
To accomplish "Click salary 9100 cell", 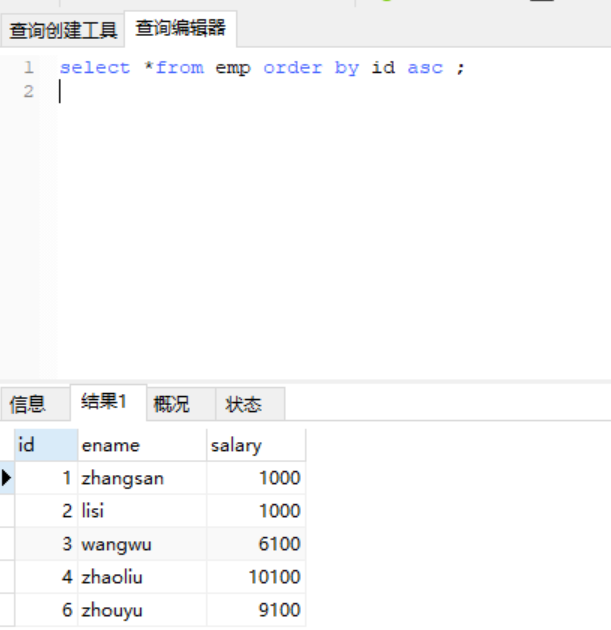I will pos(256,610).
